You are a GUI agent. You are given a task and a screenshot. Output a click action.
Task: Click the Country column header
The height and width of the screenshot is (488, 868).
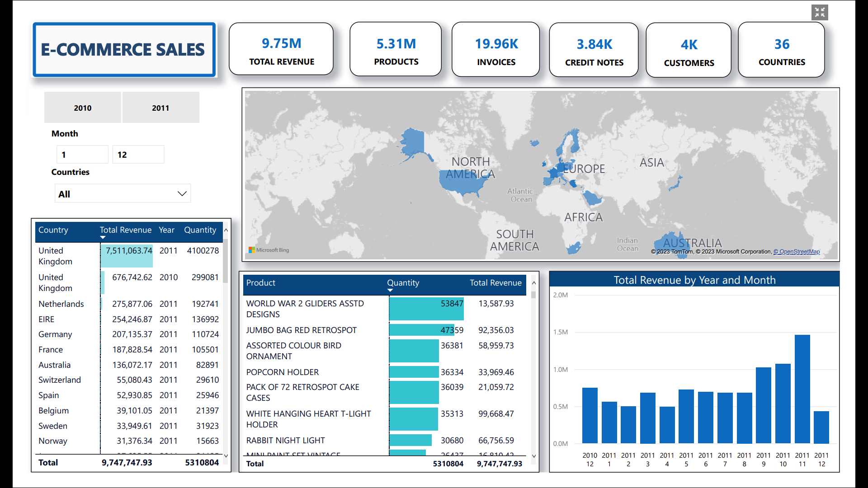[x=53, y=230]
